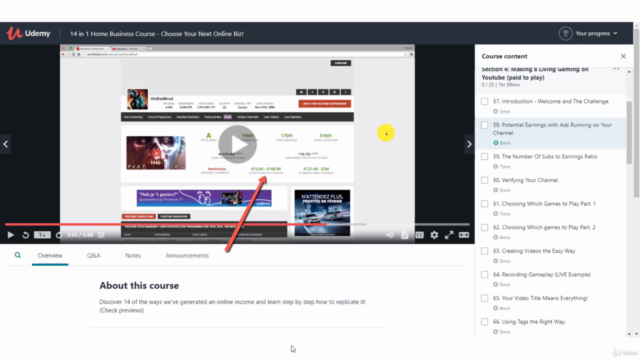Toggle closed captions (CC)
640x360 pixels.
pos(419,235)
